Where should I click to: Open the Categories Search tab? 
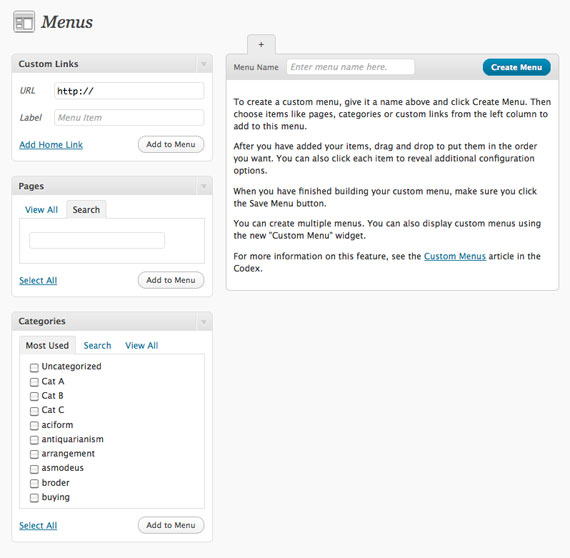(97, 345)
